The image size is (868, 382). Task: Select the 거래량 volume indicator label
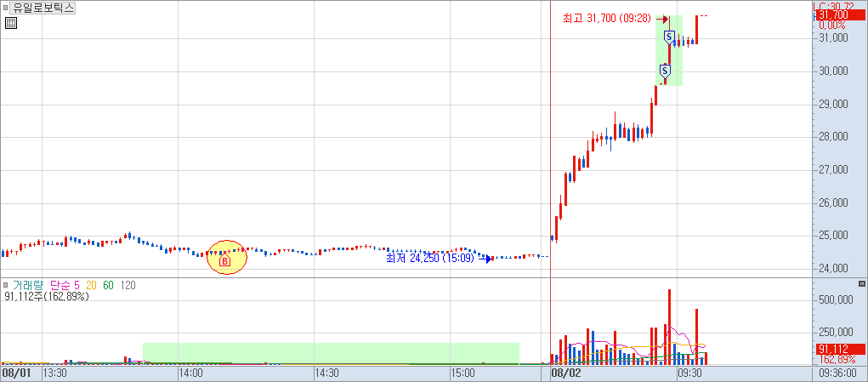28,285
